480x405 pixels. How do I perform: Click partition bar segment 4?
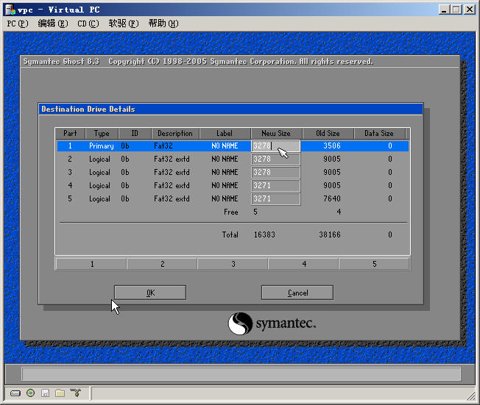pyautogui.click(x=304, y=264)
